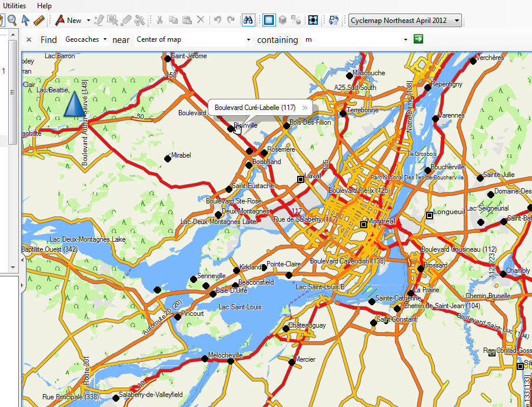Open the Geocaches search category dropdown
The height and width of the screenshot is (407, 532).
tap(85, 39)
